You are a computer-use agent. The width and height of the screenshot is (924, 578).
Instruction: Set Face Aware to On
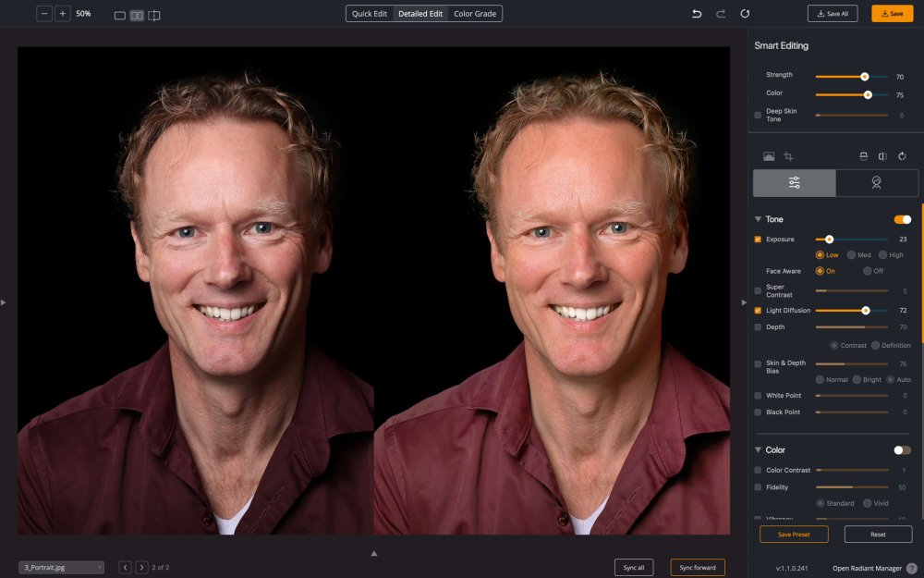point(820,271)
